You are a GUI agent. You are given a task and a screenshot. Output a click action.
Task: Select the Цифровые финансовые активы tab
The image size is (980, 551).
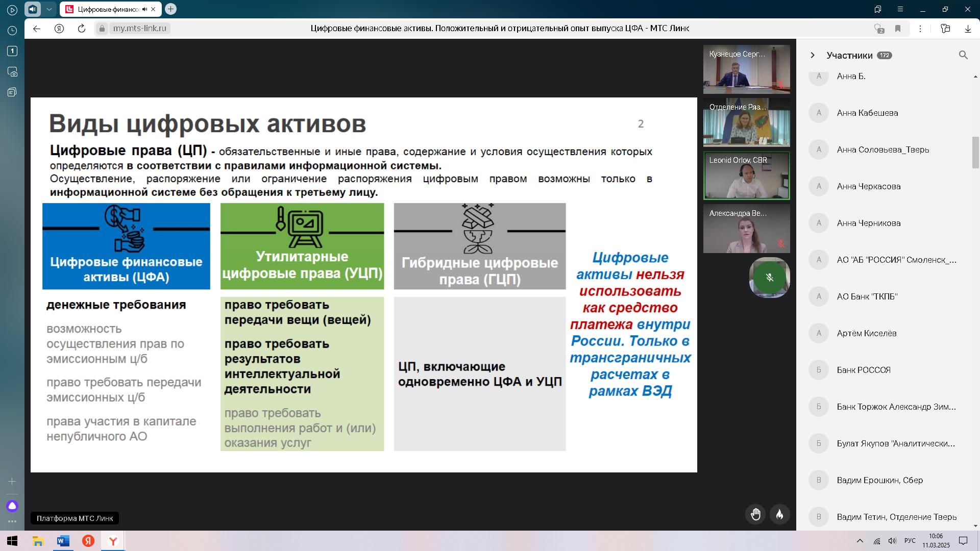pos(107,9)
